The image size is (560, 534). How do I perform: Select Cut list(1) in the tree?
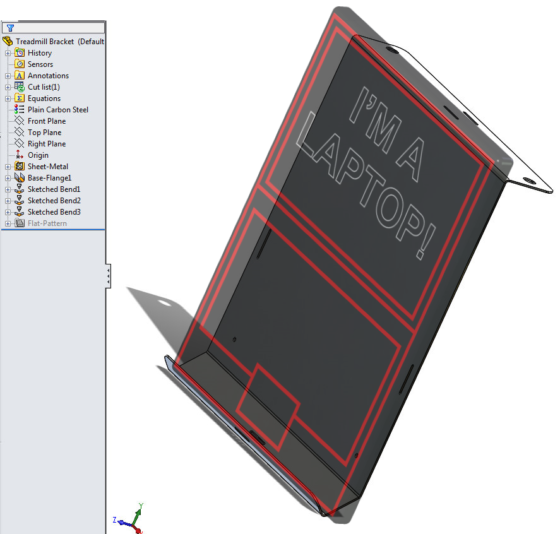(x=44, y=87)
